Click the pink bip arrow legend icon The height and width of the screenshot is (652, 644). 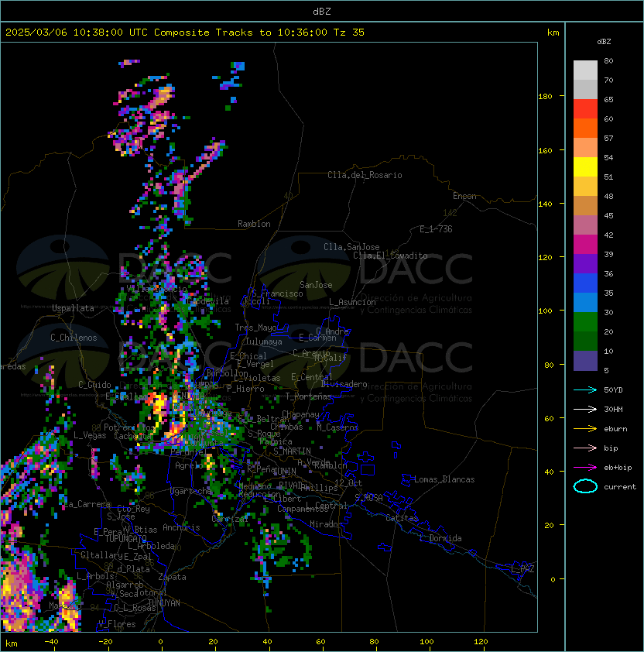tap(585, 448)
